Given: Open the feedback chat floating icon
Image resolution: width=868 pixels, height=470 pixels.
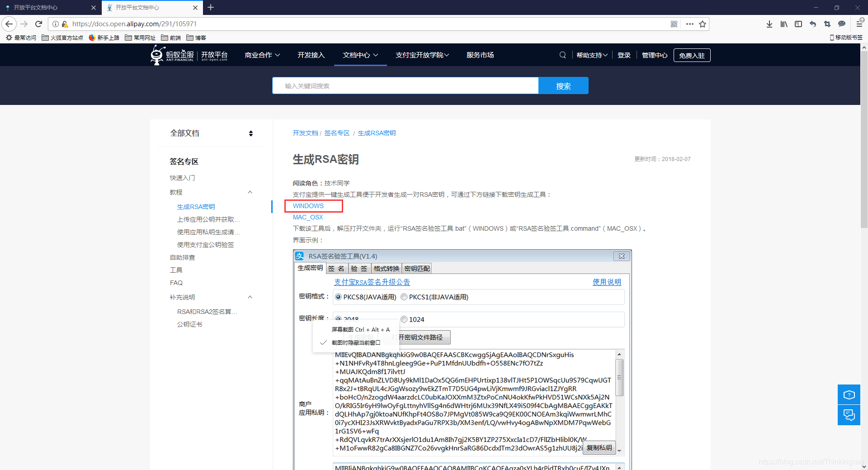Looking at the screenshot, I should 849,415.
